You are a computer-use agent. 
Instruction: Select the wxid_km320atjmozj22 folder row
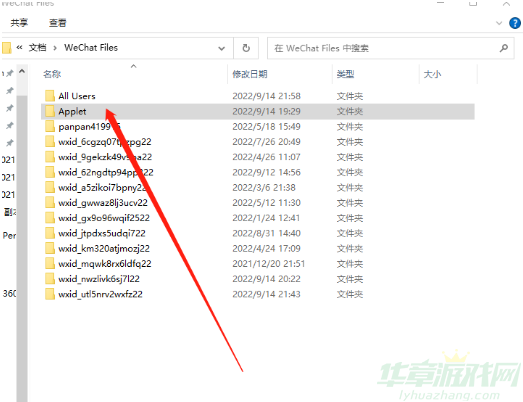[x=257, y=248]
